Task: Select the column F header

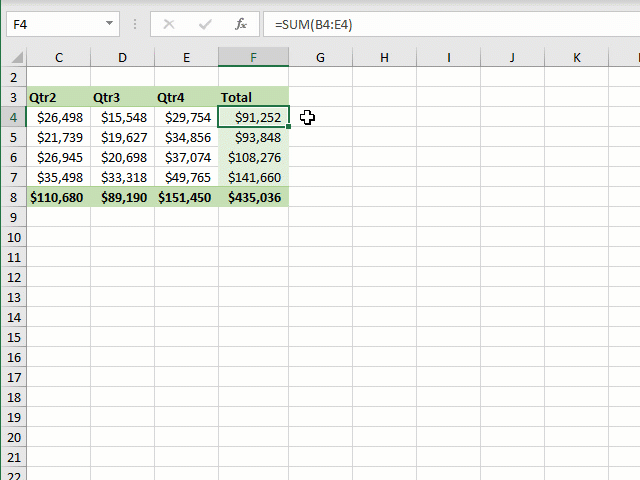Action: pos(253,58)
